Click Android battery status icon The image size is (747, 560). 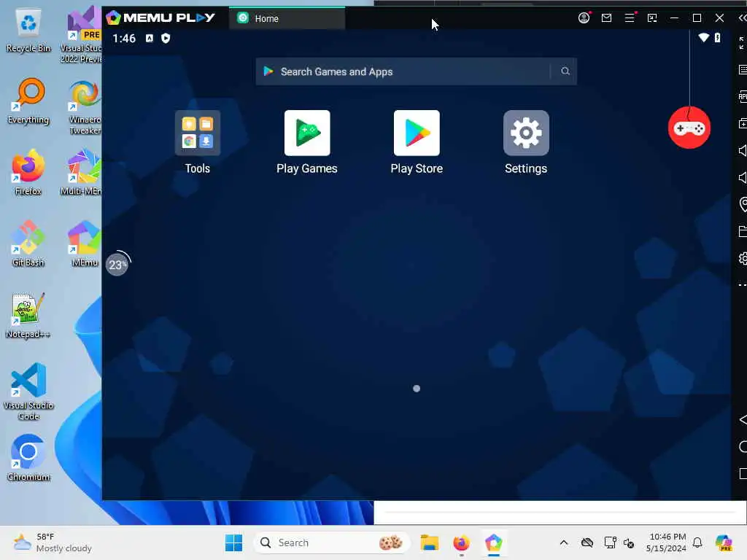[717, 38]
